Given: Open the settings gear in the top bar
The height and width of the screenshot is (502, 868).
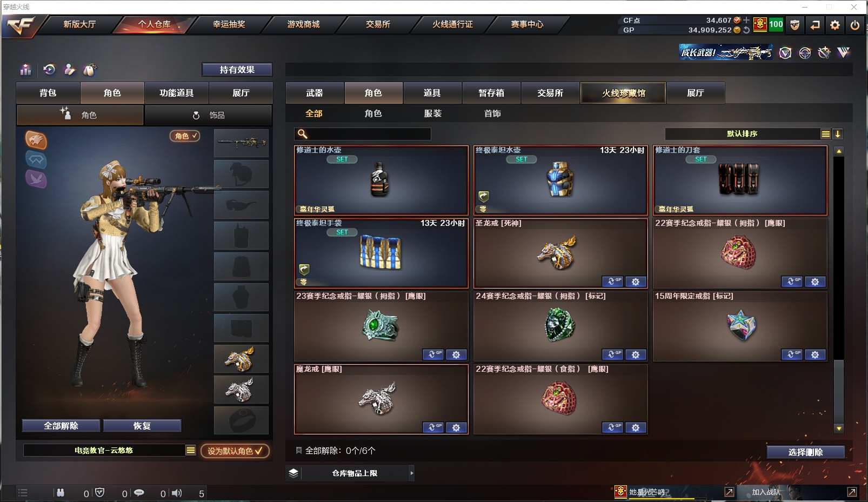Looking at the screenshot, I should tap(834, 25).
